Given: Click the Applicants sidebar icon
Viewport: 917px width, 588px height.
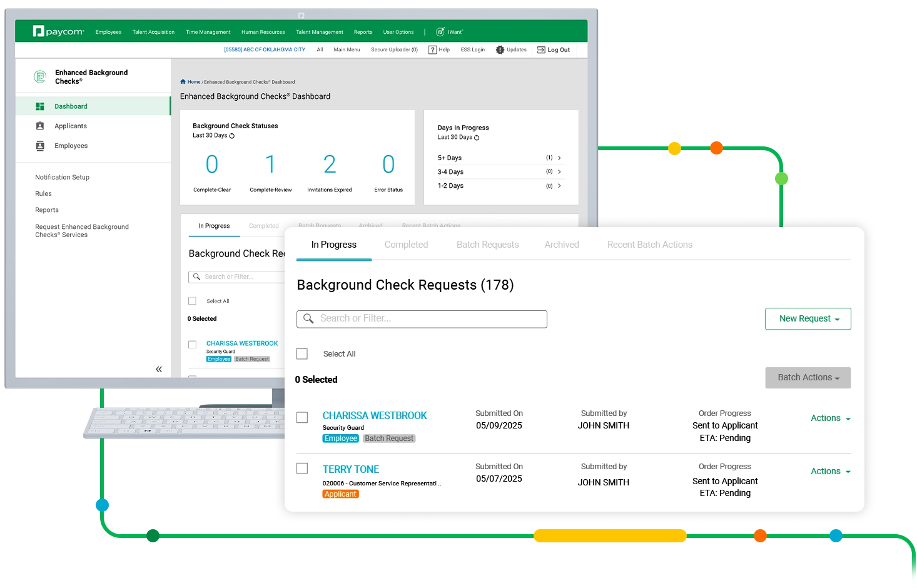Looking at the screenshot, I should click(40, 126).
